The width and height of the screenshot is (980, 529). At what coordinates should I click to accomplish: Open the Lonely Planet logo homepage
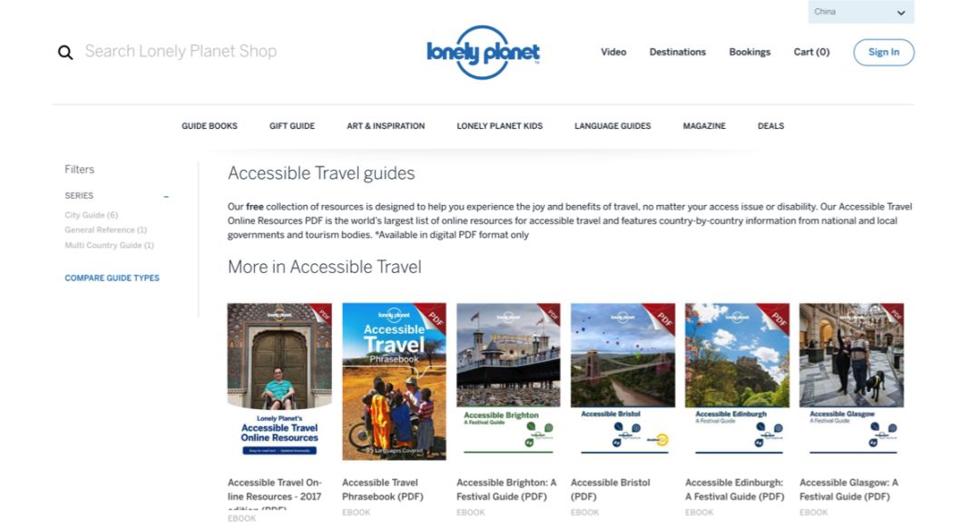[x=483, y=53]
